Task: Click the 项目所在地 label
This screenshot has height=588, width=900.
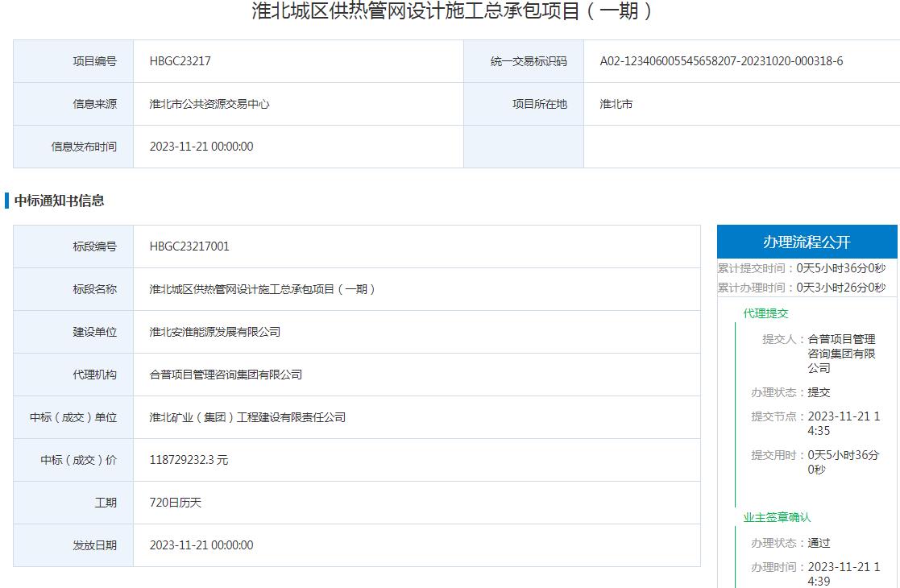Action: (540, 104)
